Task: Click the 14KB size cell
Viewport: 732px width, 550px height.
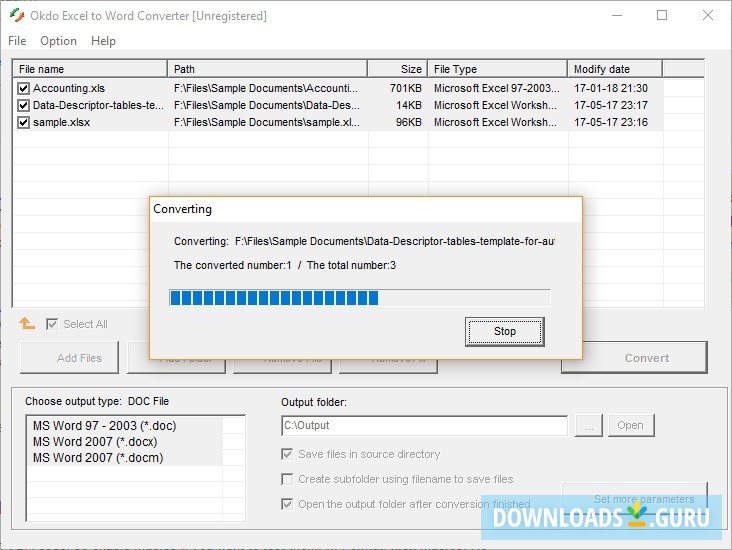Action: point(408,105)
